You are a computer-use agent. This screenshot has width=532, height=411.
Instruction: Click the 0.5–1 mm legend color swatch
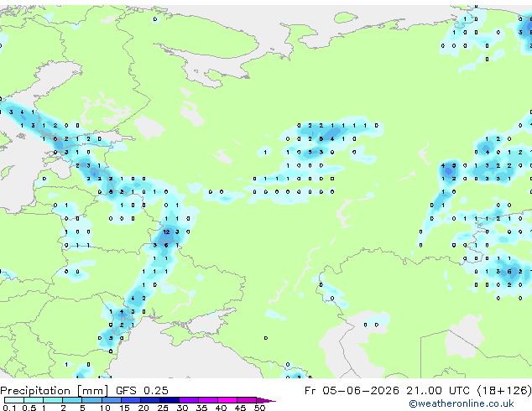coord(34,400)
